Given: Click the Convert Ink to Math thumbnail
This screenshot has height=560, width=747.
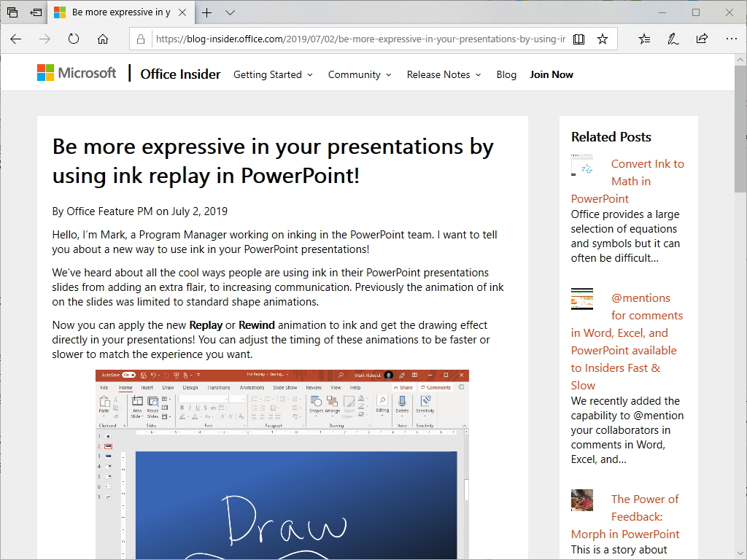Looking at the screenshot, I should (x=582, y=165).
